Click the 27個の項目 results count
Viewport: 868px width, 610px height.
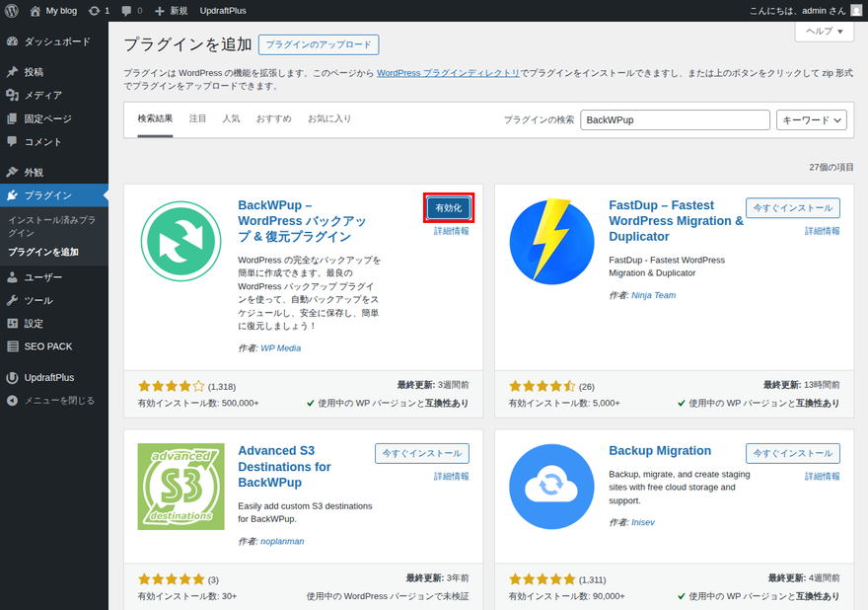coord(831,167)
